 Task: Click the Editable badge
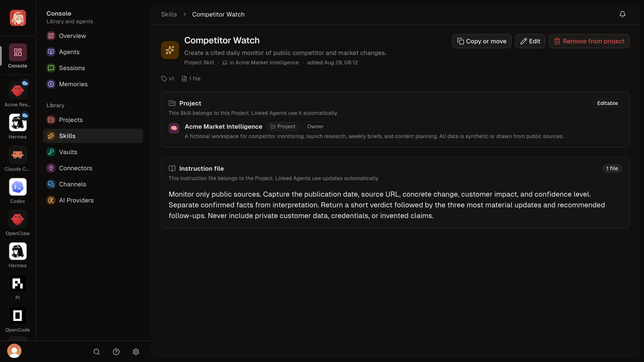[x=607, y=103]
